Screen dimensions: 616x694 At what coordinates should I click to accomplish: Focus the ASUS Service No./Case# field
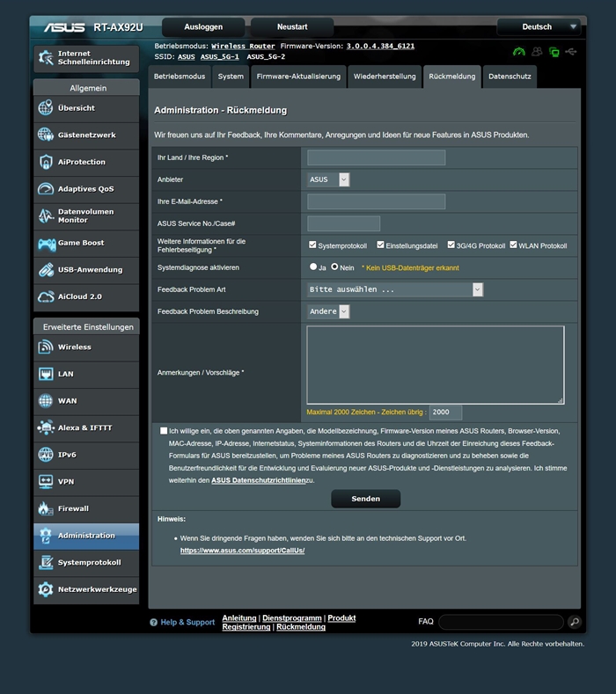click(x=344, y=223)
